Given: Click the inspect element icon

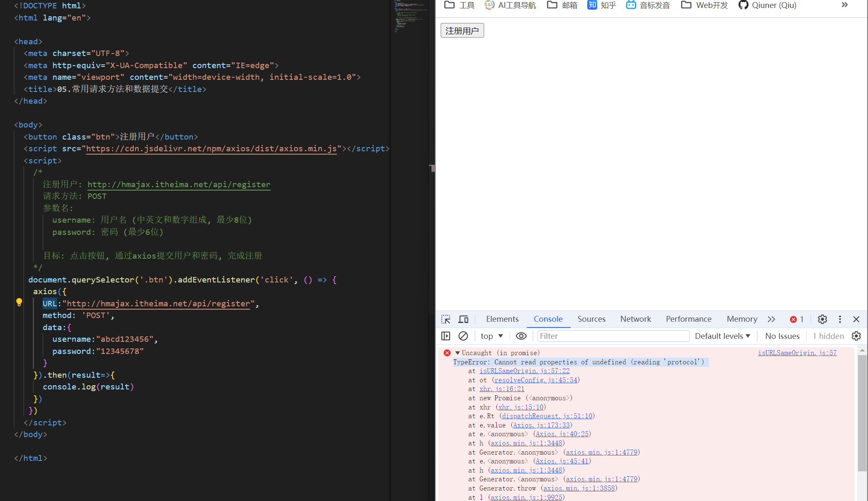Looking at the screenshot, I should (446, 318).
